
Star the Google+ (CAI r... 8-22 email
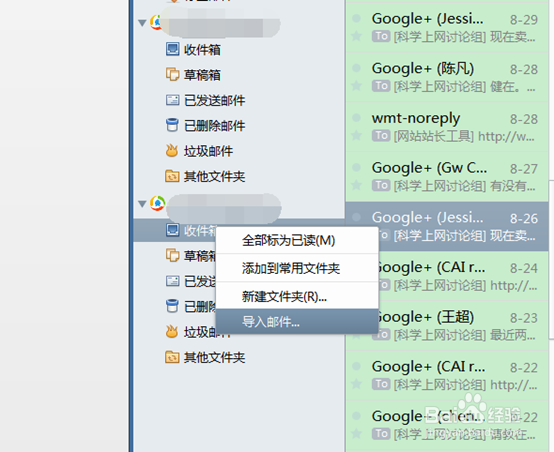[x=356, y=384]
